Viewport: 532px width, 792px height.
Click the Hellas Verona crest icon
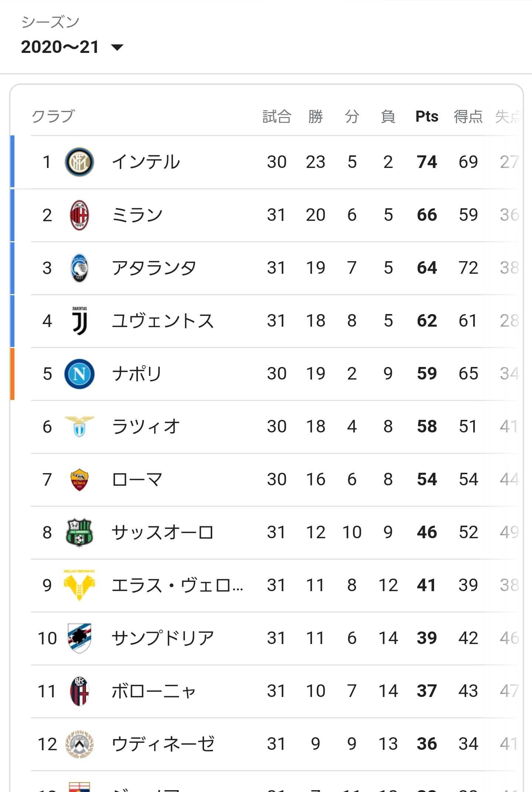[x=79, y=585]
